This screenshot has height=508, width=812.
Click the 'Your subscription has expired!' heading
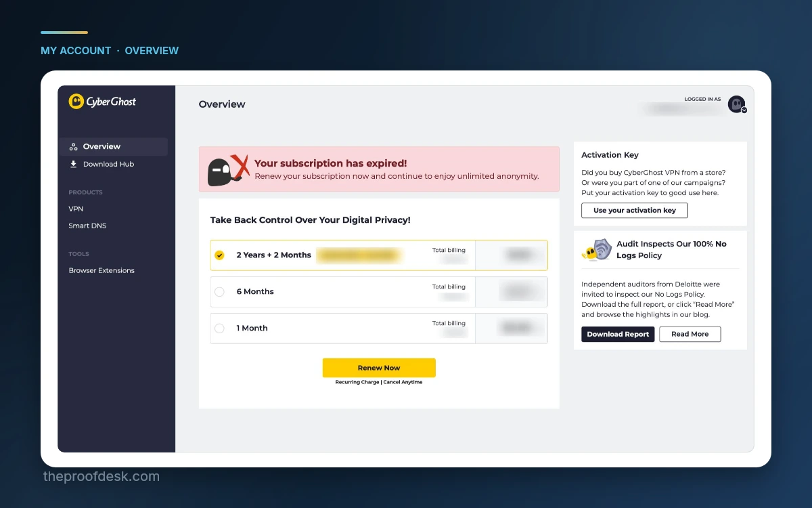331,163
